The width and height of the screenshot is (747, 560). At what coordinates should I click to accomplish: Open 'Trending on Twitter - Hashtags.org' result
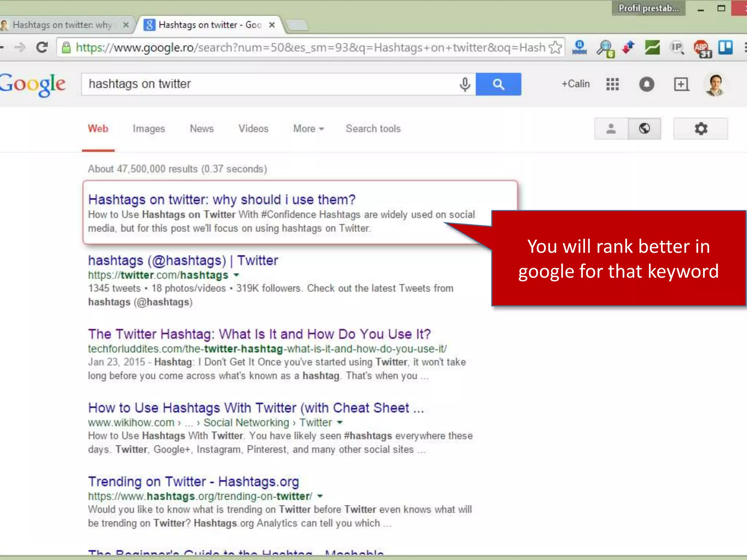coord(194,482)
